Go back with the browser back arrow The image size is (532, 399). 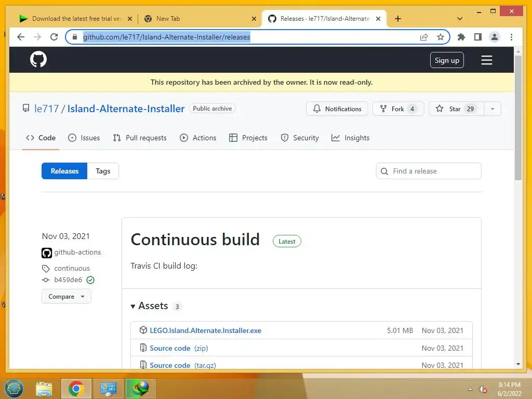point(21,37)
